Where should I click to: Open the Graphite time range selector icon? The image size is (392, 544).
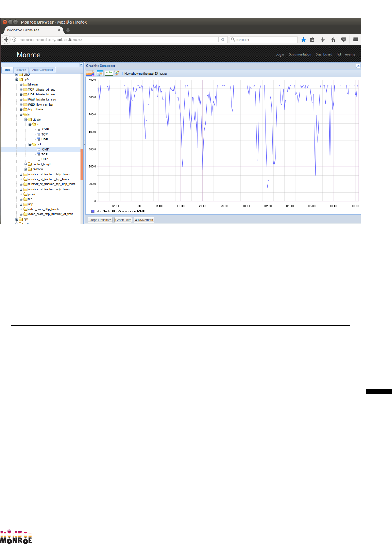(x=90, y=73)
